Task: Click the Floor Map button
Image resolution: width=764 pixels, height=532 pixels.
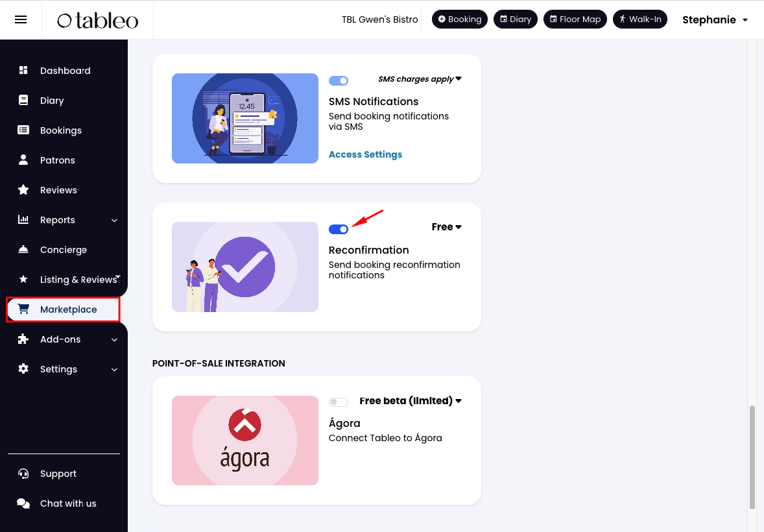Action: tap(575, 19)
